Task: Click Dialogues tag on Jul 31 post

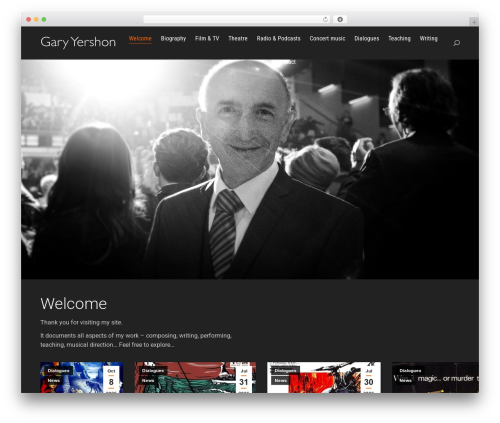Action: click(153, 371)
